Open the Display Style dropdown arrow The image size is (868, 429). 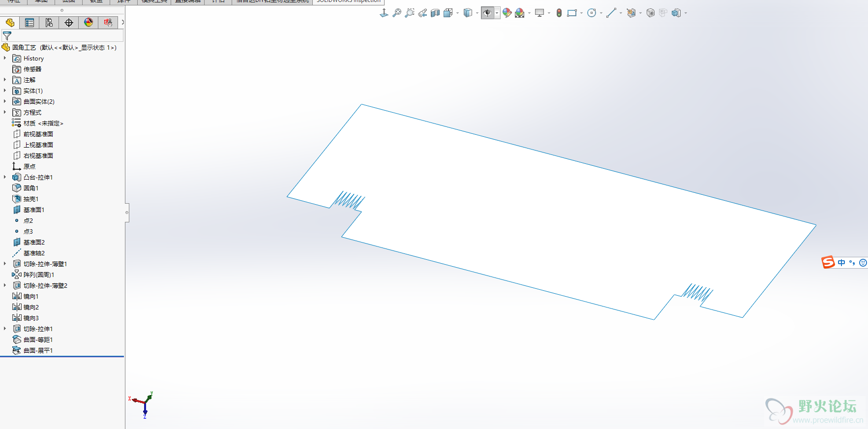point(477,13)
